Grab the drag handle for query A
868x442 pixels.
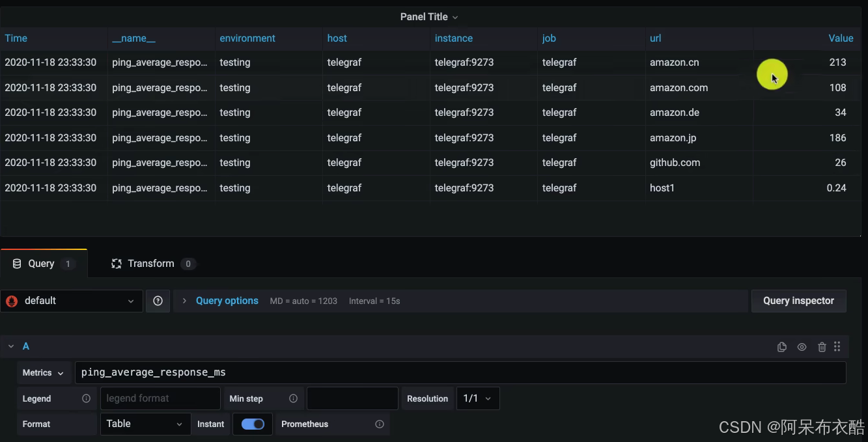pyautogui.click(x=837, y=346)
